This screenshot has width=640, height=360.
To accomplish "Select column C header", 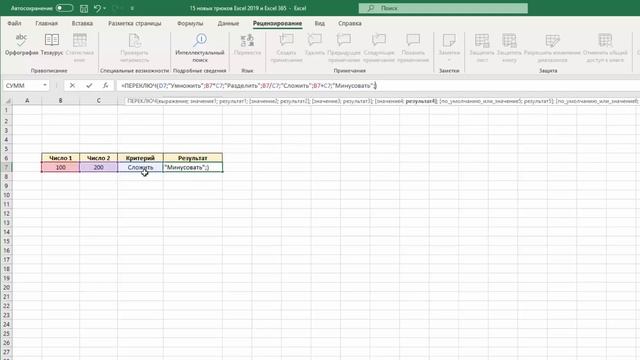I will [x=98, y=100].
